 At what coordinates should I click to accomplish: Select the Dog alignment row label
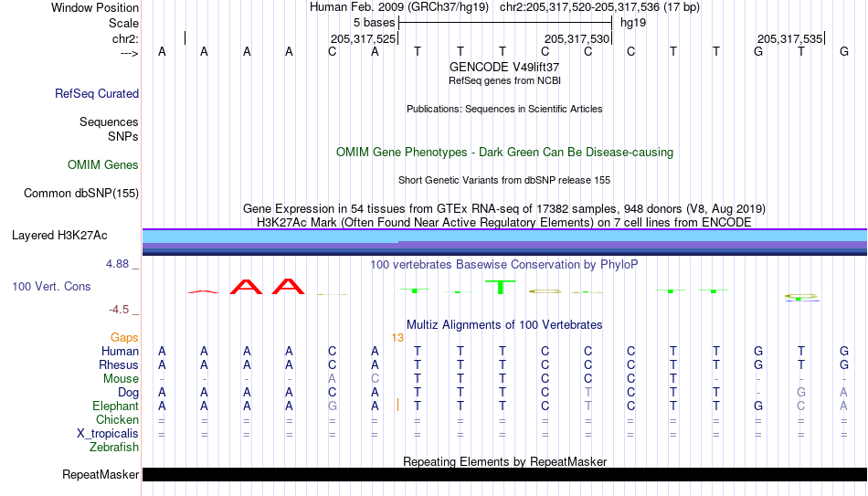point(129,393)
